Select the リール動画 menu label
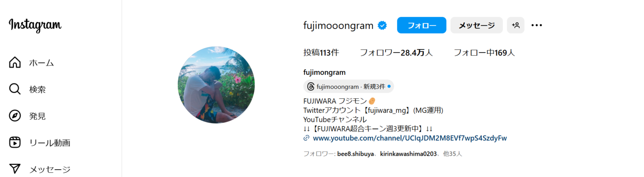 point(50,143)
